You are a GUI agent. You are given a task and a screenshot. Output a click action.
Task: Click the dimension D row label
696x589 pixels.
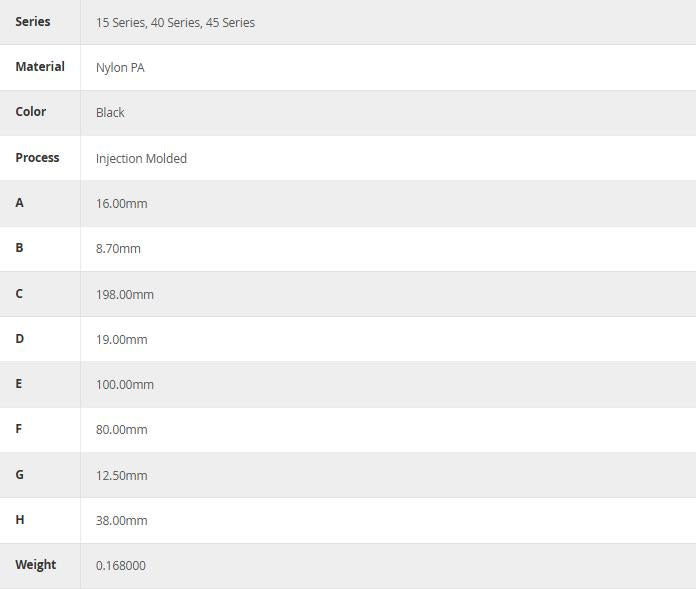coord(19,338)
